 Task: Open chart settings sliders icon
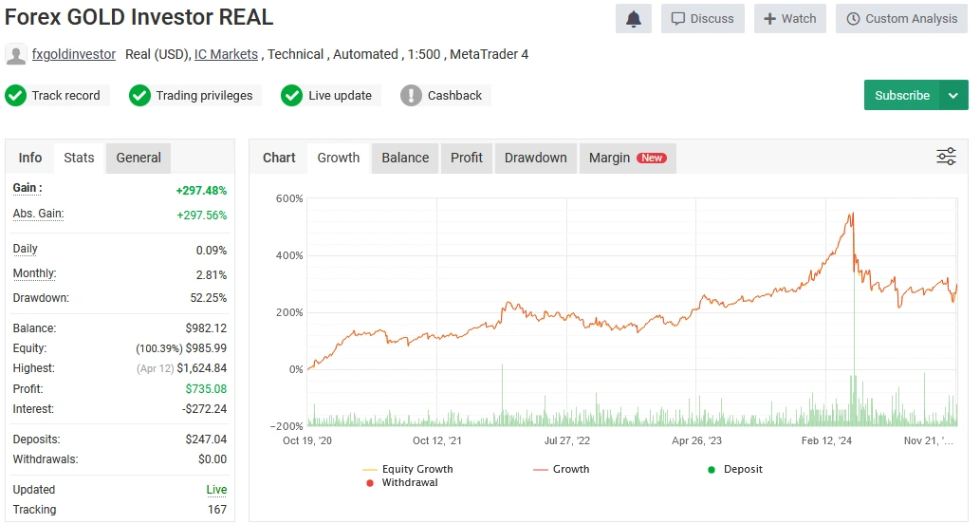(946, 157)
